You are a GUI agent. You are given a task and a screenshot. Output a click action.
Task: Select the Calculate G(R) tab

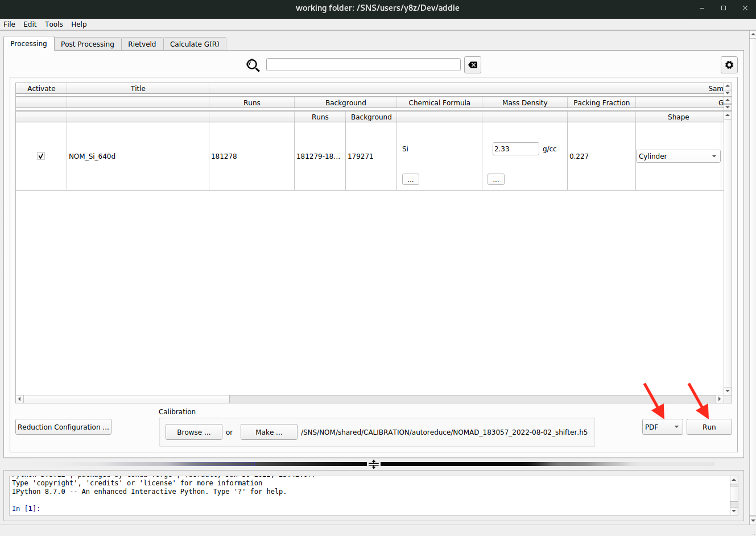pos(195,44)
